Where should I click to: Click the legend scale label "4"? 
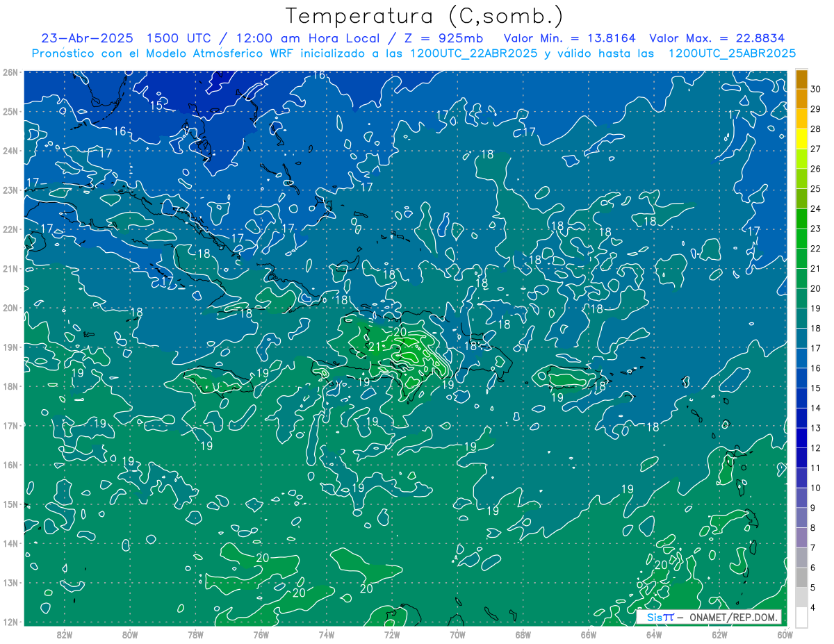point(814,608)
